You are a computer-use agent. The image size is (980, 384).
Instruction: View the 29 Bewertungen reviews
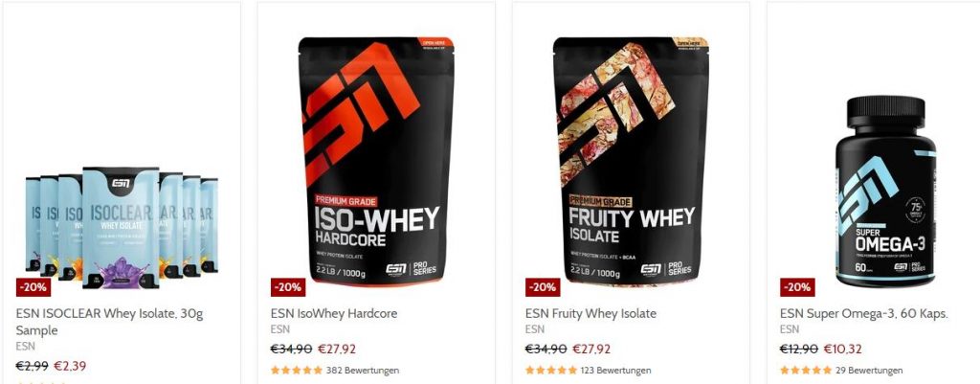tap(869, 371)
